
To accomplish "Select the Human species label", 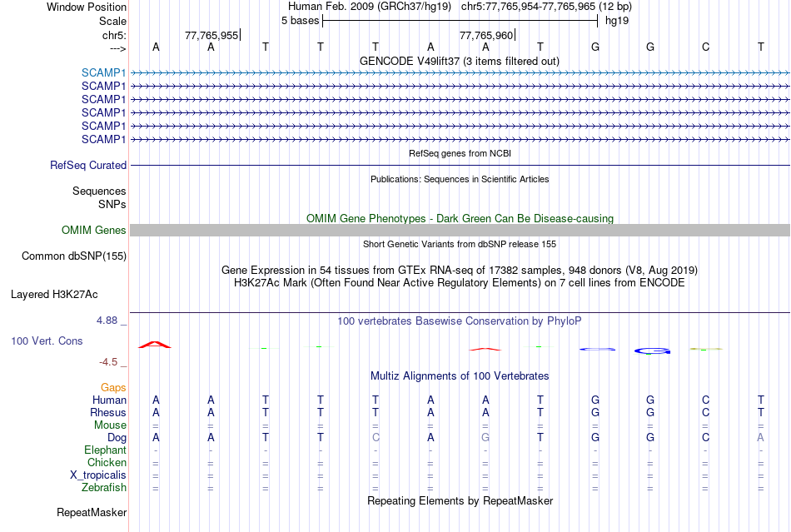I will pos(109,400).
